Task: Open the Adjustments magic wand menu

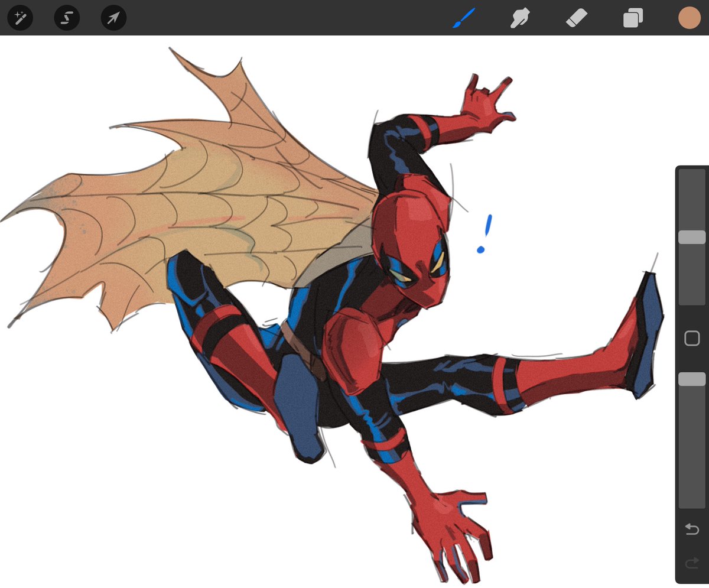Action: pos(19,18)
